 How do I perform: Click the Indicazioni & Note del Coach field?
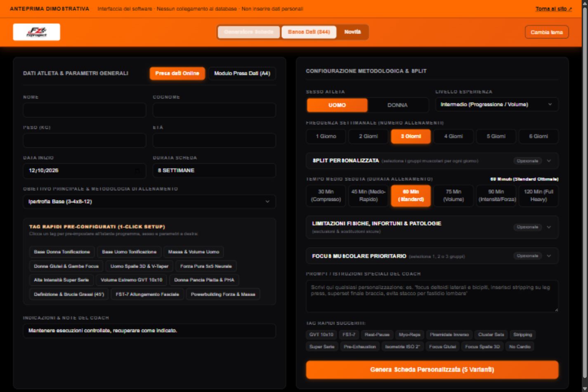pos(149,331)
